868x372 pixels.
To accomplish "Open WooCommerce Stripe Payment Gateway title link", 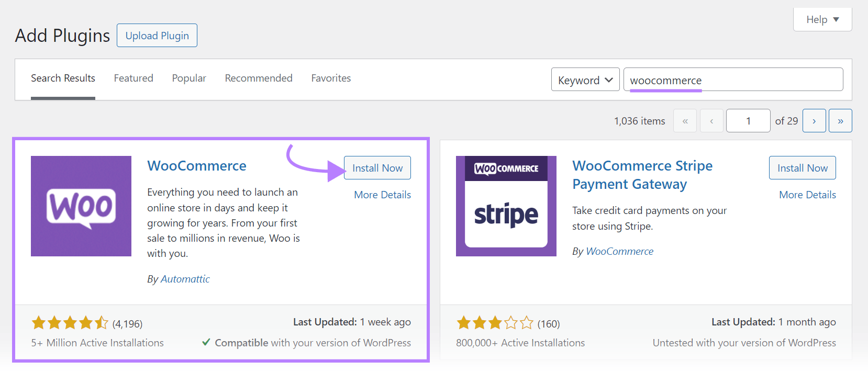I will [x=642, y=175].
